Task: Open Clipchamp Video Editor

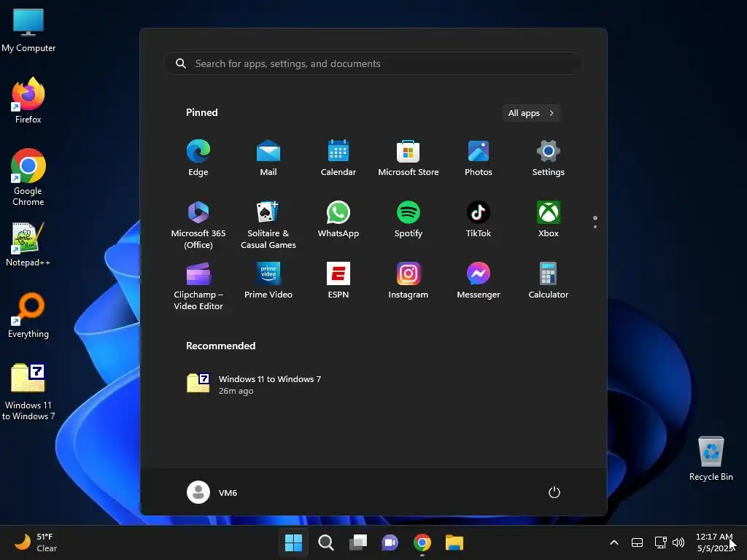Action: click(x=198, y=286)
